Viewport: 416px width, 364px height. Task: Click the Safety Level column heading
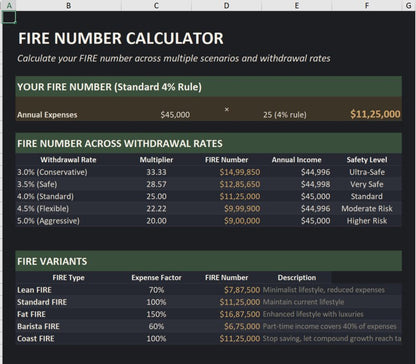(367, 160)
